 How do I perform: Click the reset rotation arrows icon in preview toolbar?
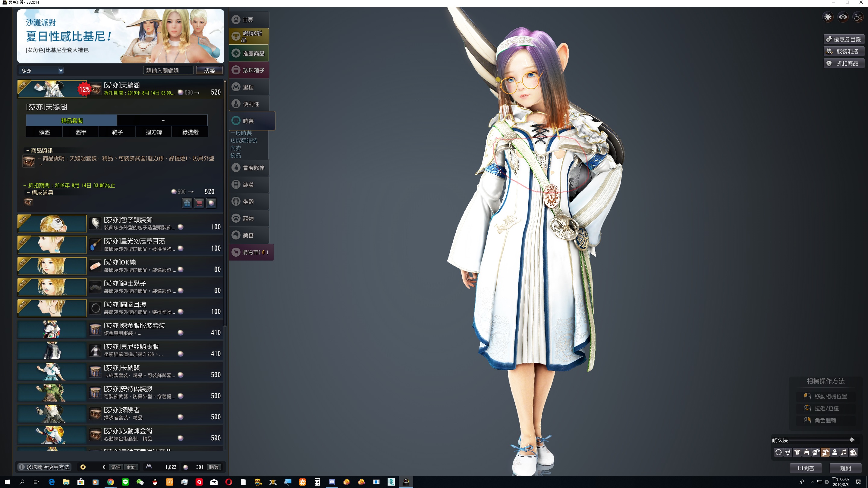click(x=778, y=452)
